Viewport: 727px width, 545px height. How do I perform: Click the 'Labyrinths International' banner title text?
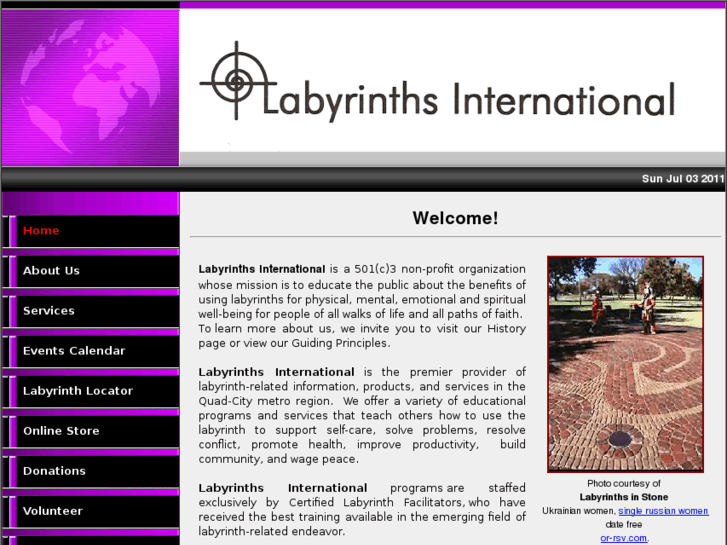click(468, 100)
